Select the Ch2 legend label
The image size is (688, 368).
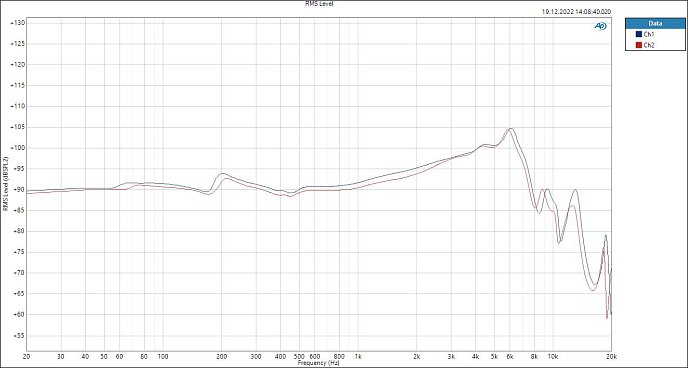[649, 45]
